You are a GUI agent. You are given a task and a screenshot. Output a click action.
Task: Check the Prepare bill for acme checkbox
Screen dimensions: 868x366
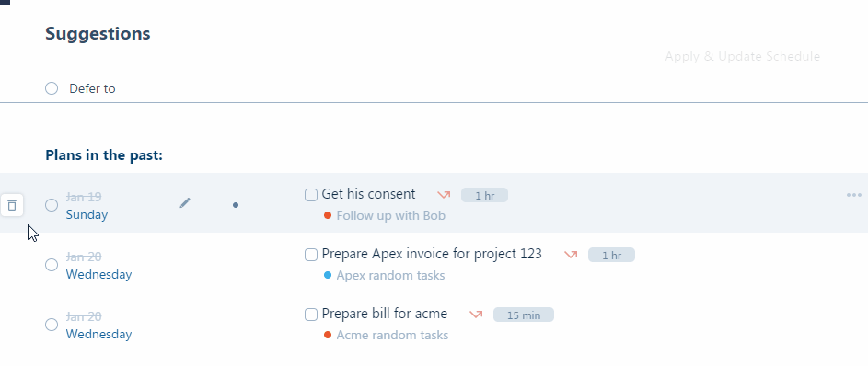311,314
